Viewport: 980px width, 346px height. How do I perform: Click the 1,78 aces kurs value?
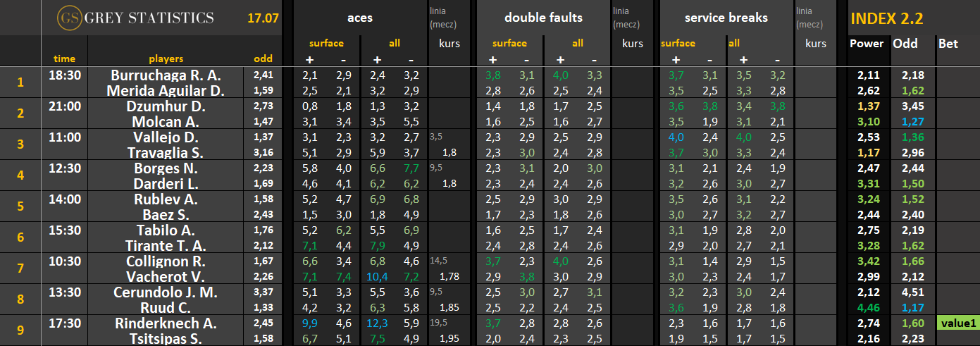click(449, 276)
